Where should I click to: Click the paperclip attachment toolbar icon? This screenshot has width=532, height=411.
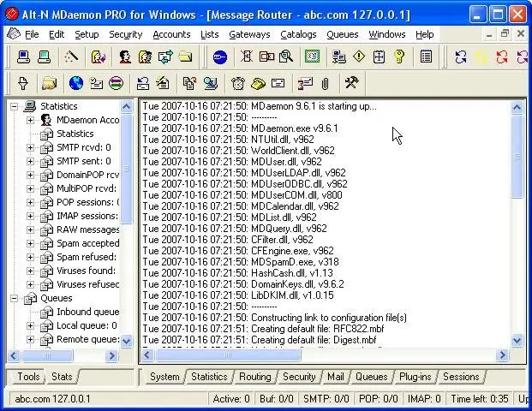(325, 83)
